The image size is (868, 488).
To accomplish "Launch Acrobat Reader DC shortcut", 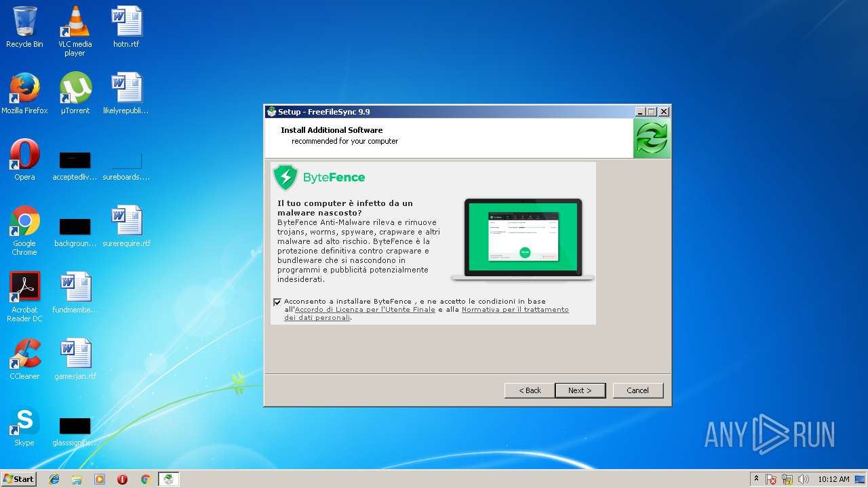I will (x=24, y=297).
